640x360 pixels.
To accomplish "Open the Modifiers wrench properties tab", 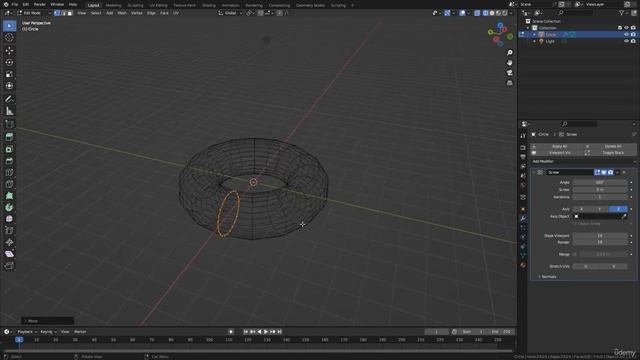I will [x=523, y=218].
